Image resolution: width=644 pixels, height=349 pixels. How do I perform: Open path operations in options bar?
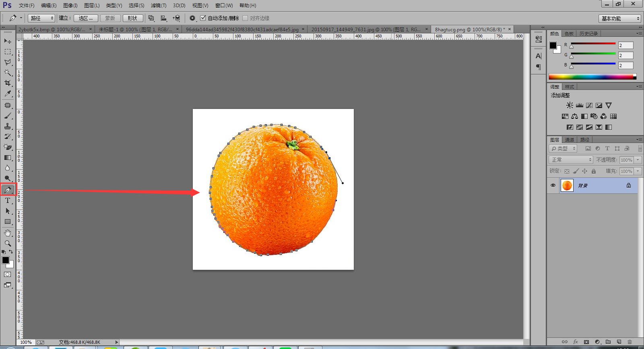pyautogui.click(x=151, y=18)
